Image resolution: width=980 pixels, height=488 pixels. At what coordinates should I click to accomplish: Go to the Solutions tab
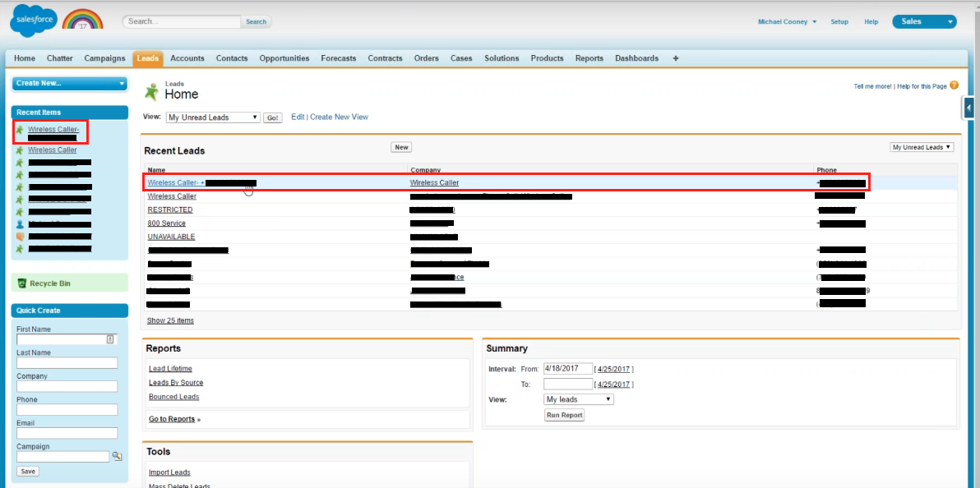coord(502,58)
